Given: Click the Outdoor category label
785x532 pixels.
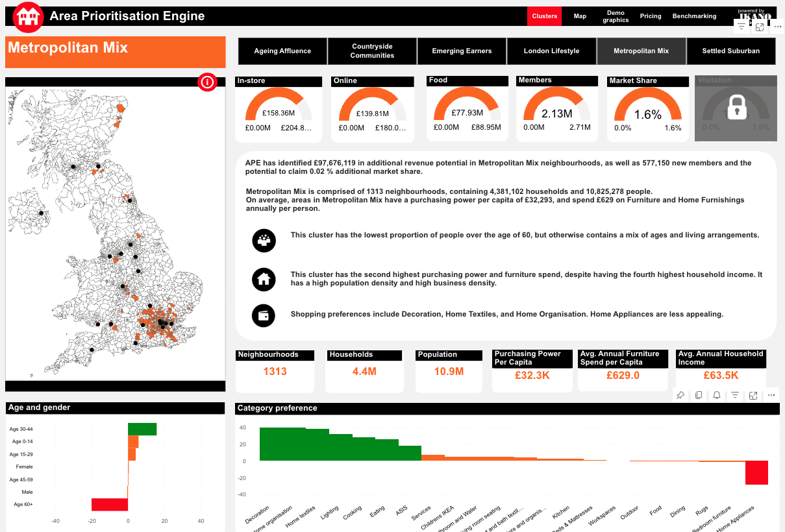Looking at the screenshot, I should [629, 513].
